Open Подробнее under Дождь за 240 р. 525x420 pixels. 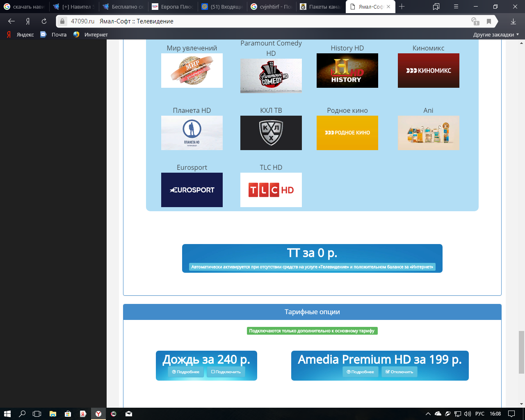(x=186, y=372)
